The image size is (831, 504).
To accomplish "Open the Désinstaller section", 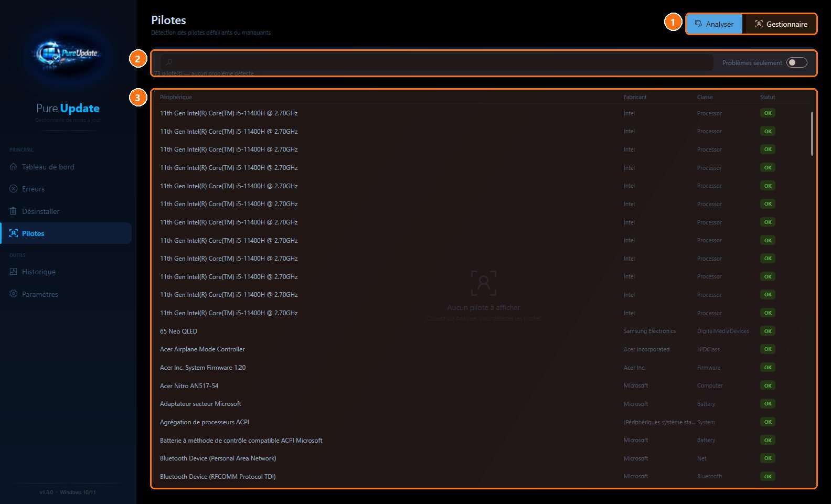I will click(66, 211).
